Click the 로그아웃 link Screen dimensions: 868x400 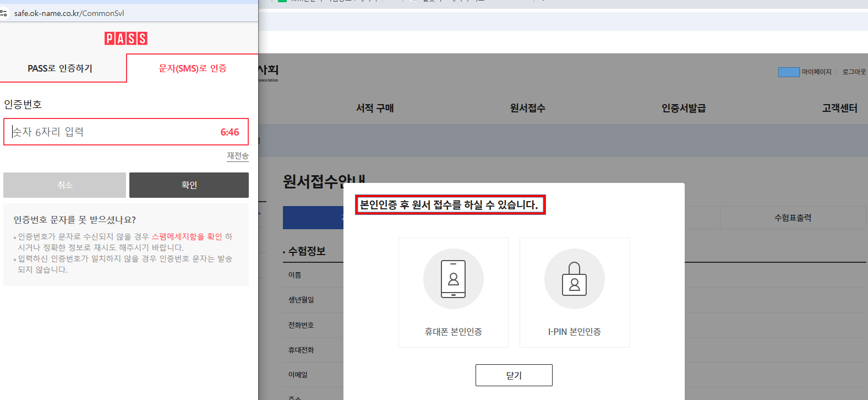tap(854, 72)
